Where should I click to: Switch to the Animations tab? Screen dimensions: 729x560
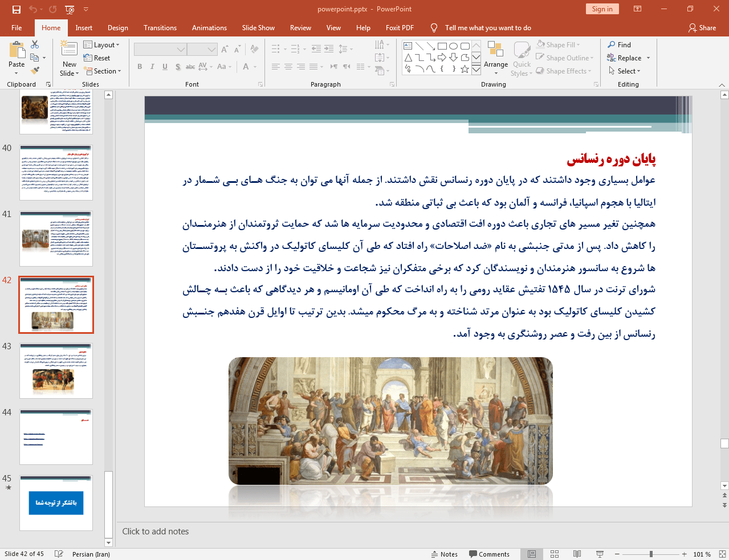(x=209, y=27)
